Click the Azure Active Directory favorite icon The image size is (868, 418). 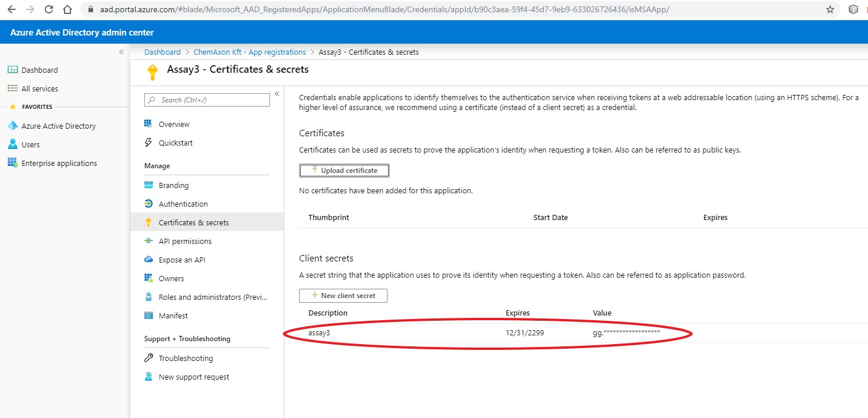coord(13,126)
